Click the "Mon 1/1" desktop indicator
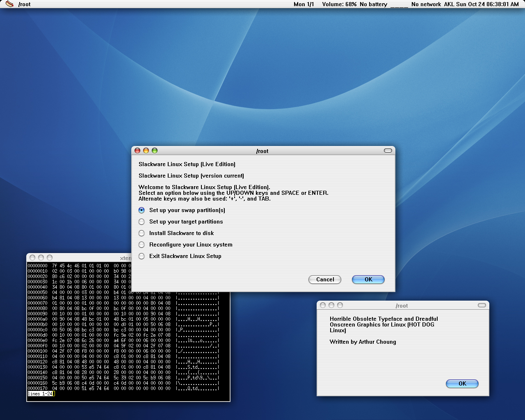Screen dimensions: 525x420 click(304, 4)
